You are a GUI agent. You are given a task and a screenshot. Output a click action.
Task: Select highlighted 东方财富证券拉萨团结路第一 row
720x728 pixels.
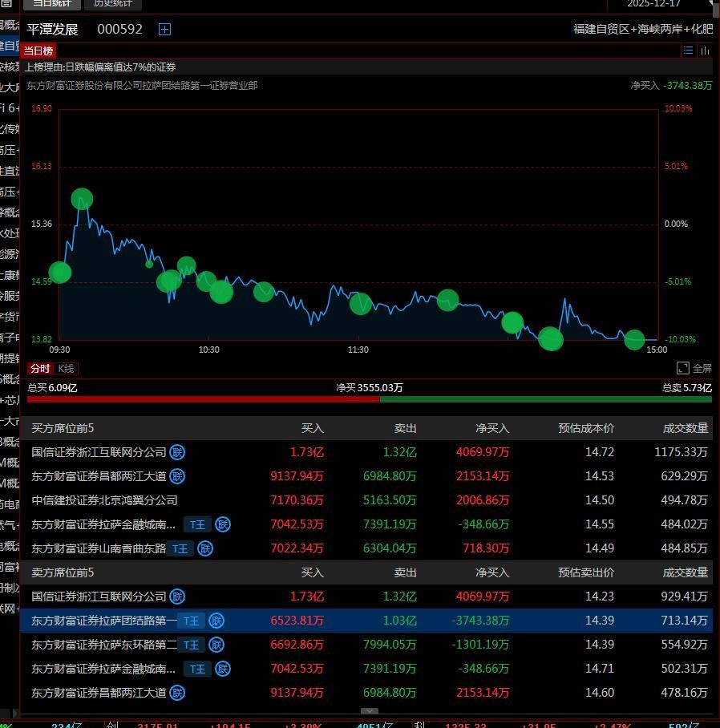[x=366, y=621]
